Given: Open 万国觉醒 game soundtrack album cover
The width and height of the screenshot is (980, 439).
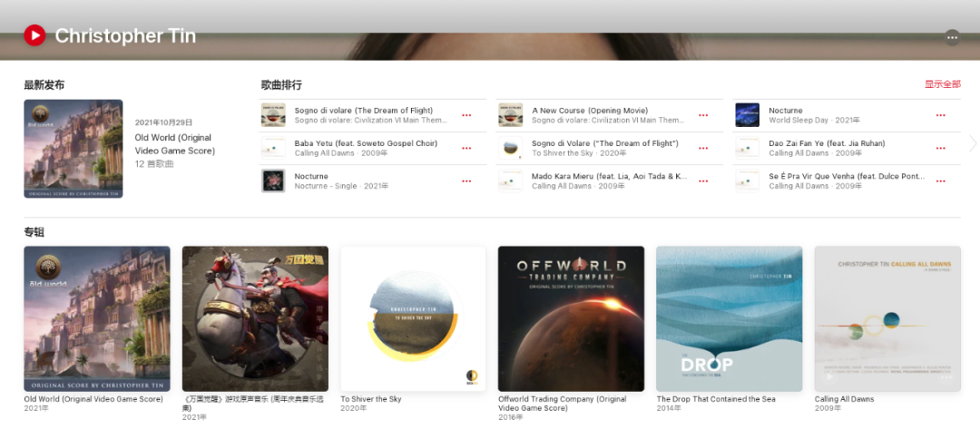Looking at the screenshot, I should tap(255, 318).
